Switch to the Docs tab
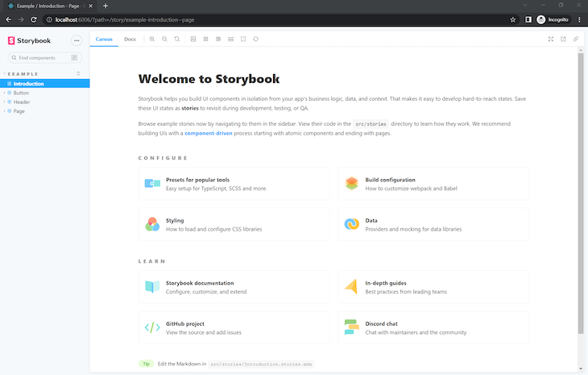This screenshot has width=588, height=375. [x=130, y=39]
